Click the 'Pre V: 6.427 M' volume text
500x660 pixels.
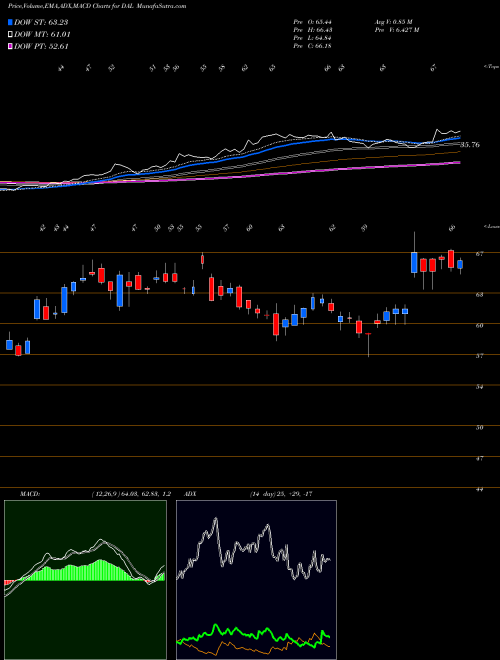pyautogui.click(x=396, y=30)
